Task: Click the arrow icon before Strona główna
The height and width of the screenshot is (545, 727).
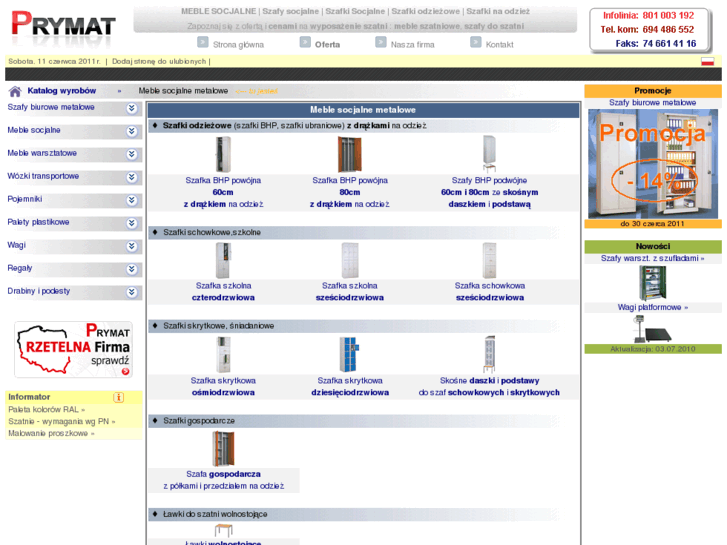Action: coord(203,42)
